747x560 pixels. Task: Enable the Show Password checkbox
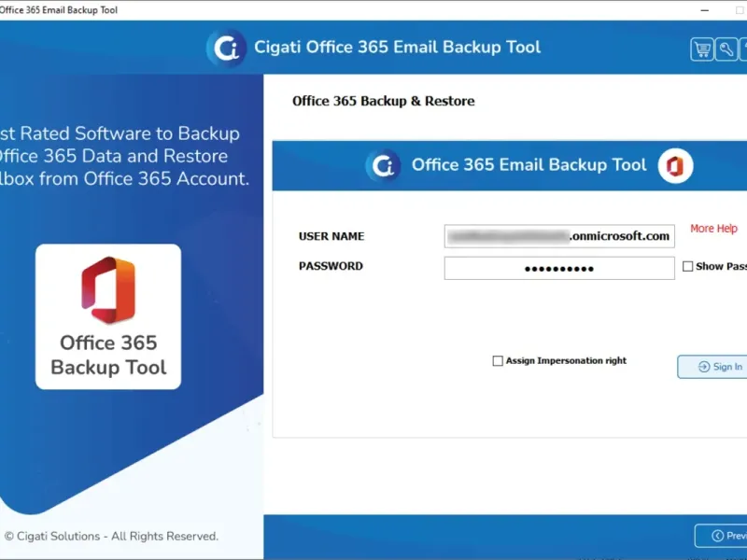687,266
